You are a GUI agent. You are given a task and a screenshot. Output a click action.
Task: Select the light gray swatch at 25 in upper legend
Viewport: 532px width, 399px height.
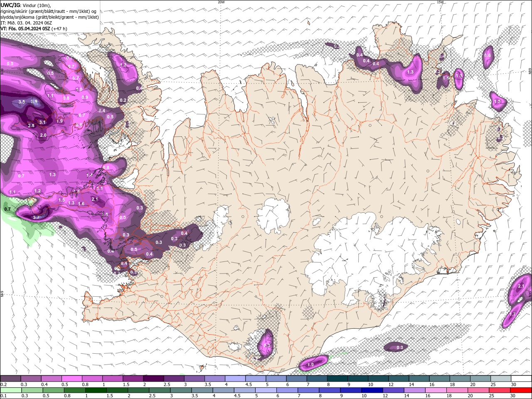point(501,379)
